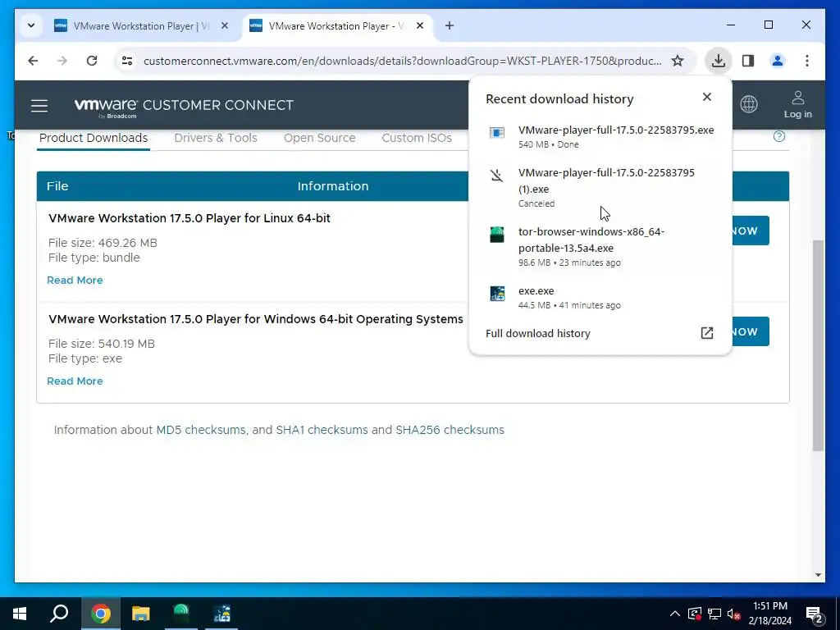Click the canceled download icon
The width and height of the screenshot is (840, 630).
[496, 176]
